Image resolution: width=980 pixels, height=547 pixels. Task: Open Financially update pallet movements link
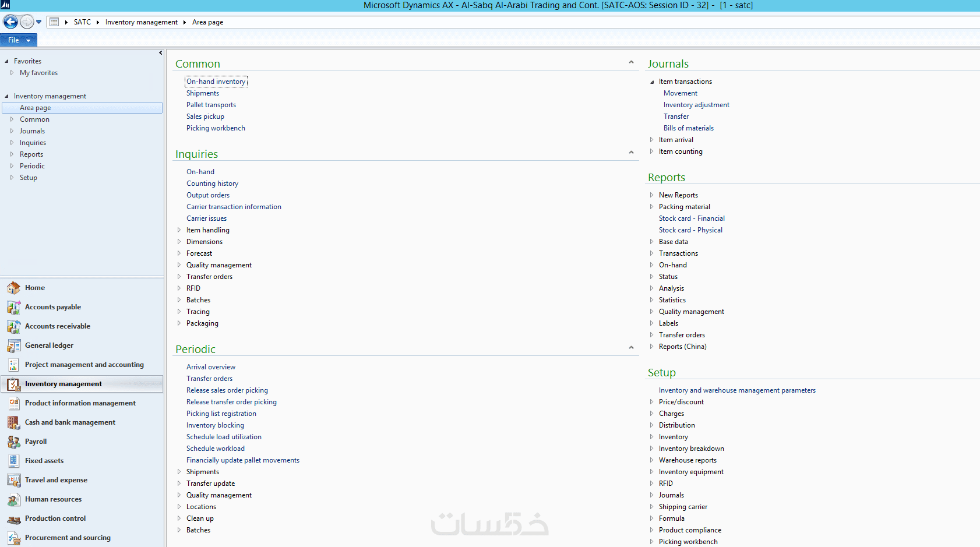pos(243,460)
